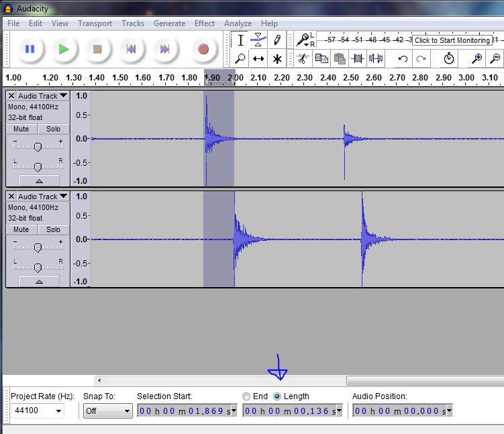Open the Project Rate dropdown
Screen dimensions: 504x434
click(x=38, y=411)
